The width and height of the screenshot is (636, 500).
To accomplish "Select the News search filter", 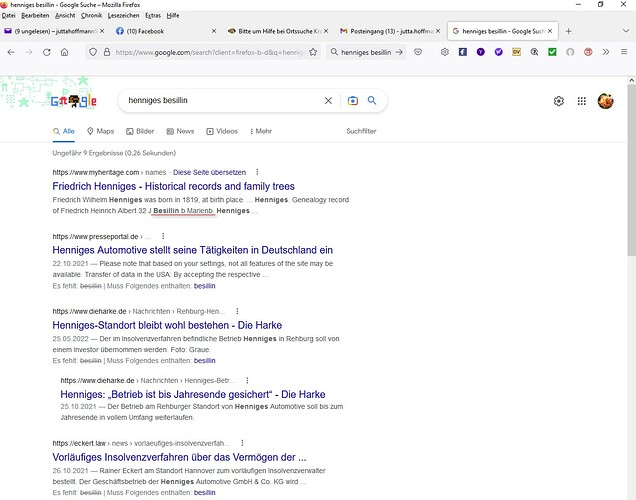I will pyautogui.click(x=180, y=131).
